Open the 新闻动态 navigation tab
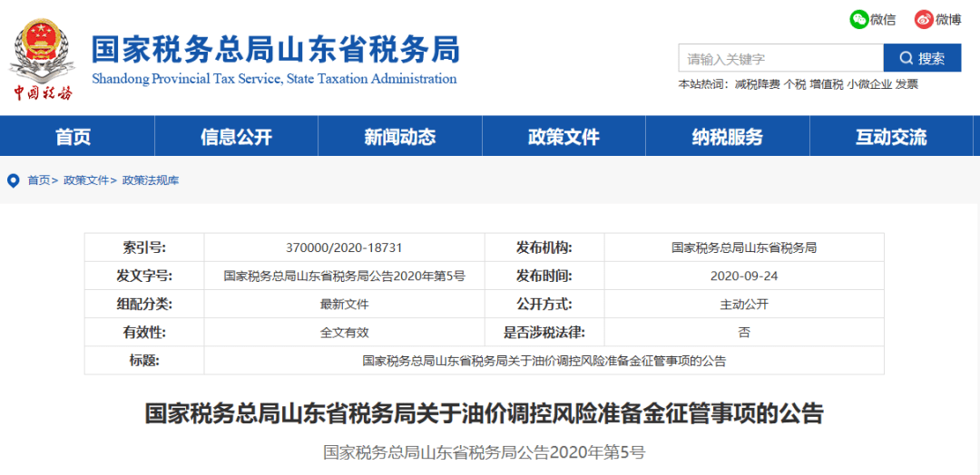Image resolution: width=980 pixels, height=475 pixels. tap(400, 136)
